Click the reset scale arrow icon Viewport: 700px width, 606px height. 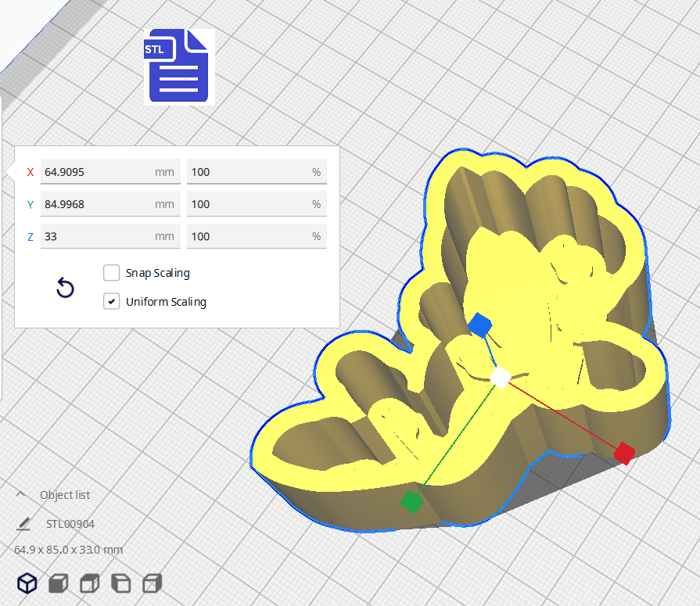(66, 289)
